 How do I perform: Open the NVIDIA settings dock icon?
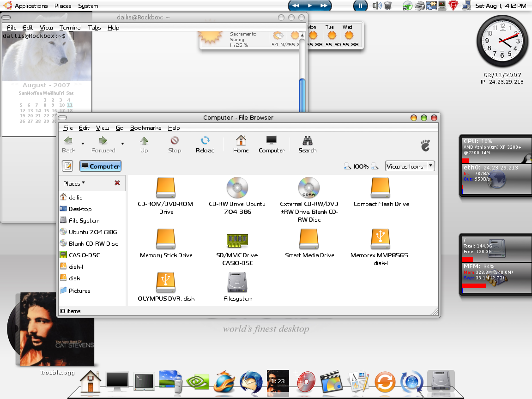tap(198, 382)
